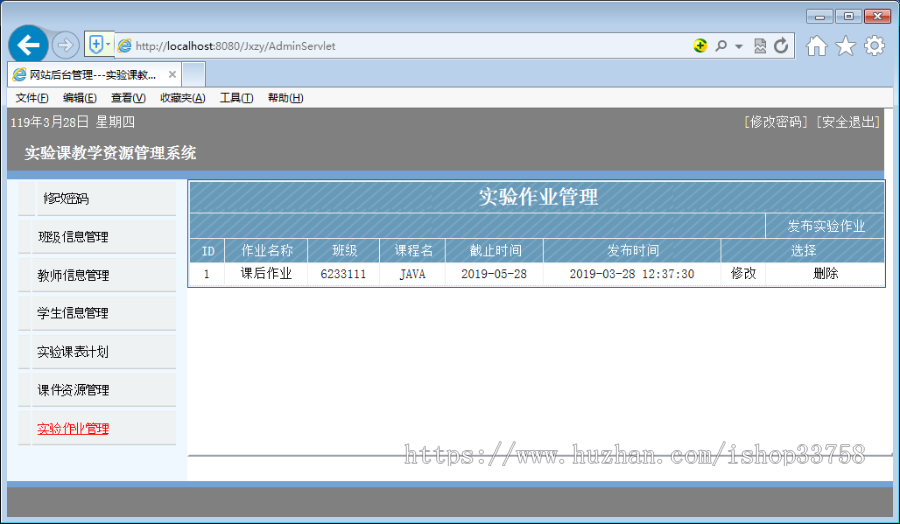Click the deadline cell 2019-05-28
Screen dimensions: 900x524
pos(494,274)
